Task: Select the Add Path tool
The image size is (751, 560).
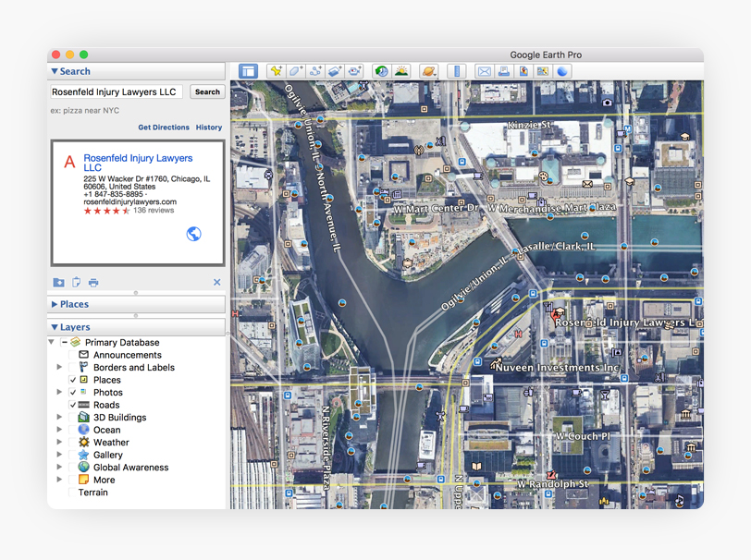Action: tap(315, 71)
